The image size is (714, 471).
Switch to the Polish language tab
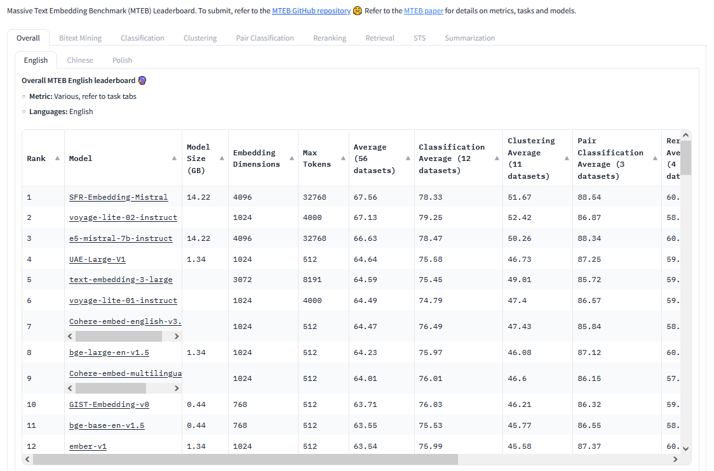(122, 60)
